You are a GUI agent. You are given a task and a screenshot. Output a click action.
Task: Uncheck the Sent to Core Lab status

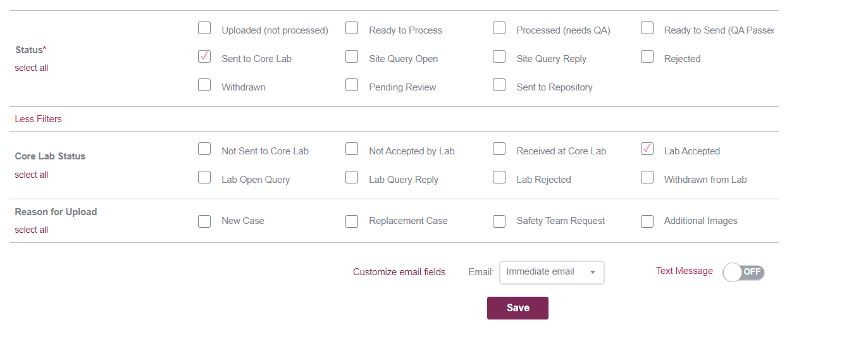(204, 57)
